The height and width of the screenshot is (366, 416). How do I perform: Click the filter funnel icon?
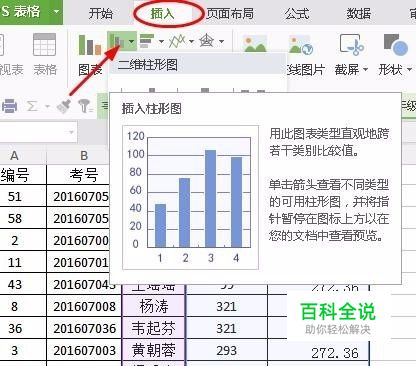(85, 106)
